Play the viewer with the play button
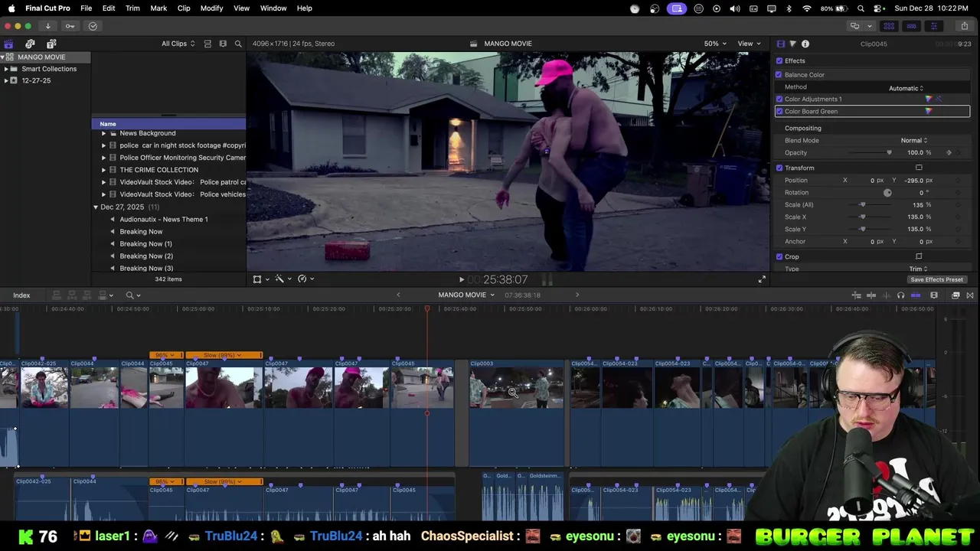This screenshot has height=551, width=980. [461, 280]
